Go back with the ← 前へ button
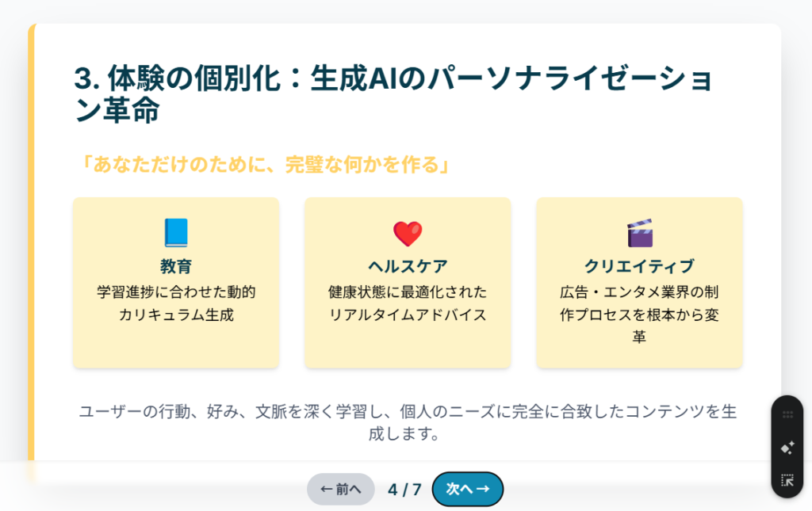Screen dimensions: 812x511 pos(340,490)
